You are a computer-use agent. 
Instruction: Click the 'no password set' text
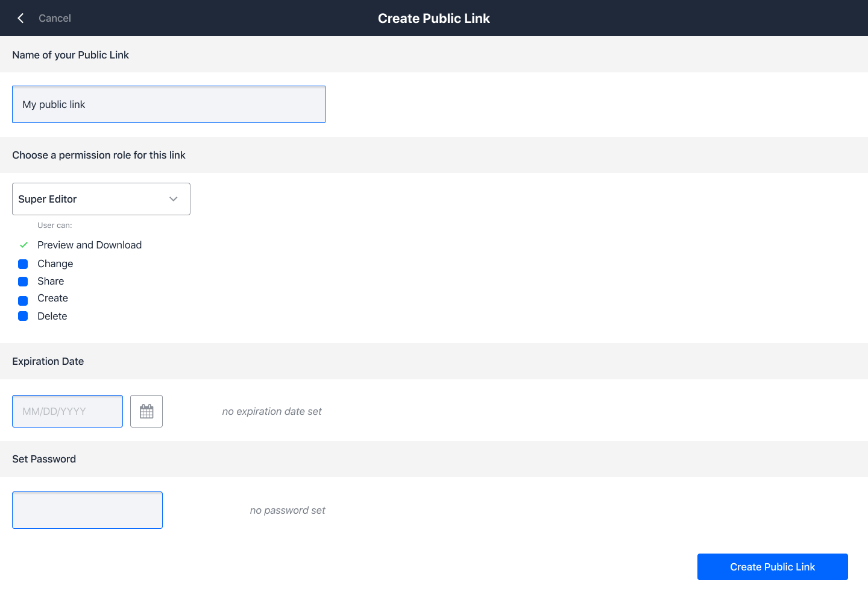pos(288,510)
